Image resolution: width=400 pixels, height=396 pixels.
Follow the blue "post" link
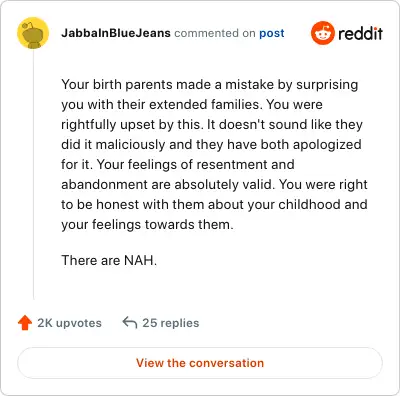[x=272, y=33]
